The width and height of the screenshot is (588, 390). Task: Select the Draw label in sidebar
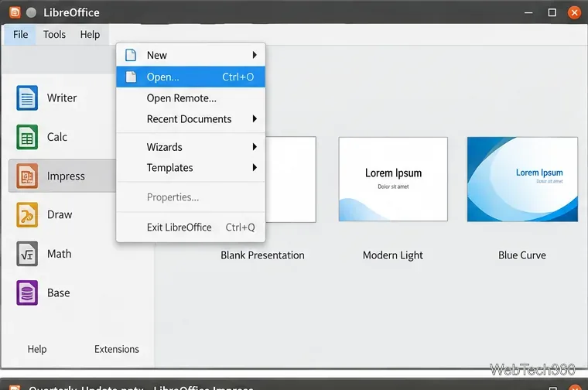click(60, 214)
